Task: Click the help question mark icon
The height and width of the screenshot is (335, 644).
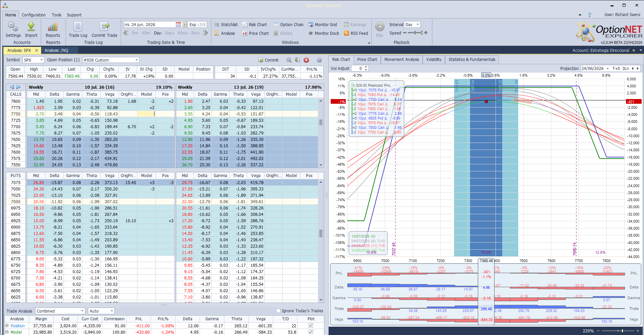Action: pos(589,15)
